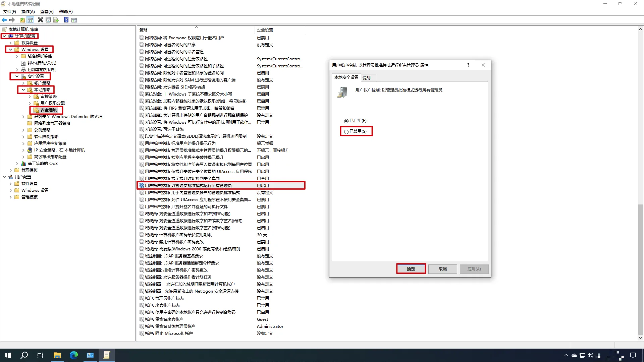Click the Up one level folder icon
This screenshot has width=644, height=362.
pos(22,20)
